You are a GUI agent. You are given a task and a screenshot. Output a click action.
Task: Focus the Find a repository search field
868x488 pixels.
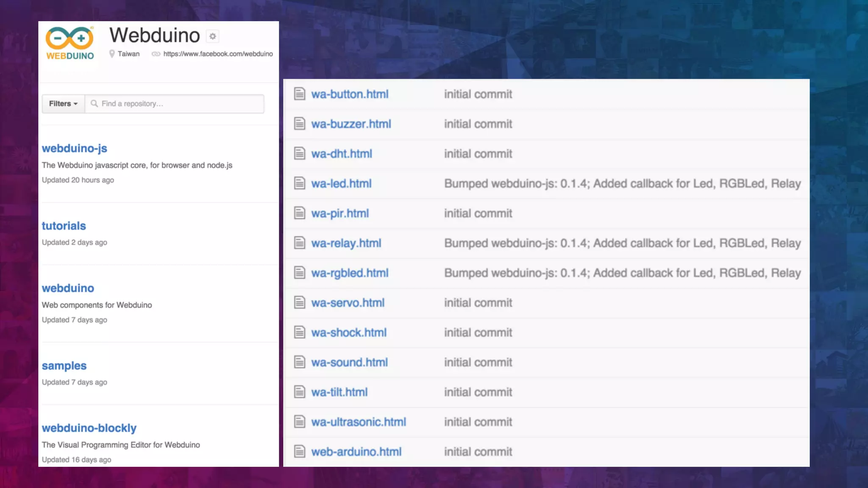178,104
